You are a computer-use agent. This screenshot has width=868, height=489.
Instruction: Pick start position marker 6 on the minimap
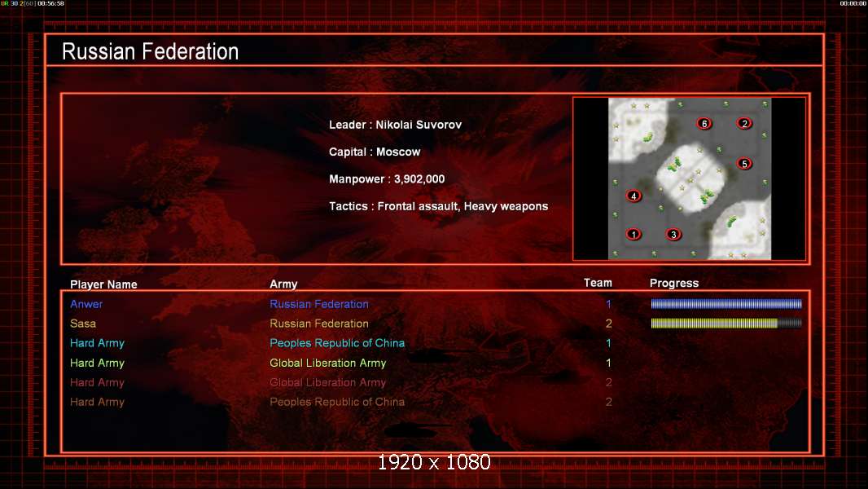(x=704, y=124)
